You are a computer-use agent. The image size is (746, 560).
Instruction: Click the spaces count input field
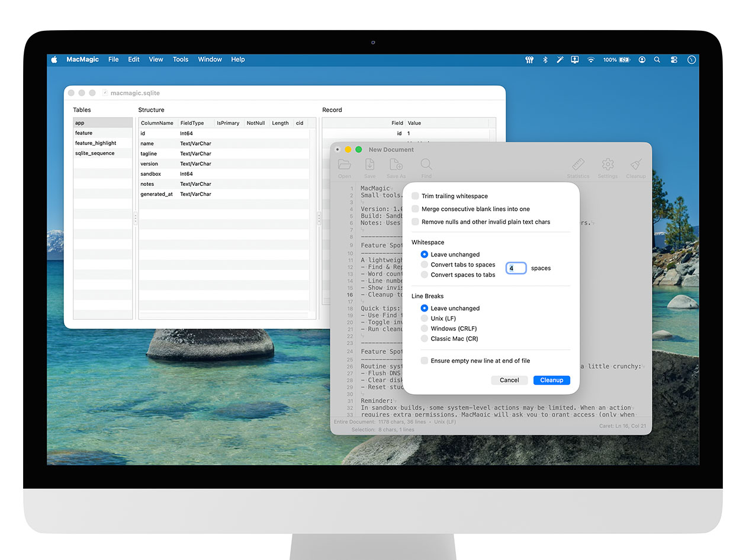pos(515,268)
